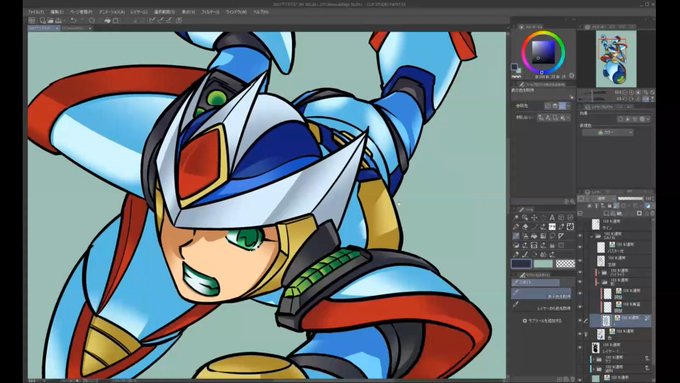Click the last icon in Navigator rotation row
Image resolution: width=680 pixels, height=383 pixels.
click(652, 99)
